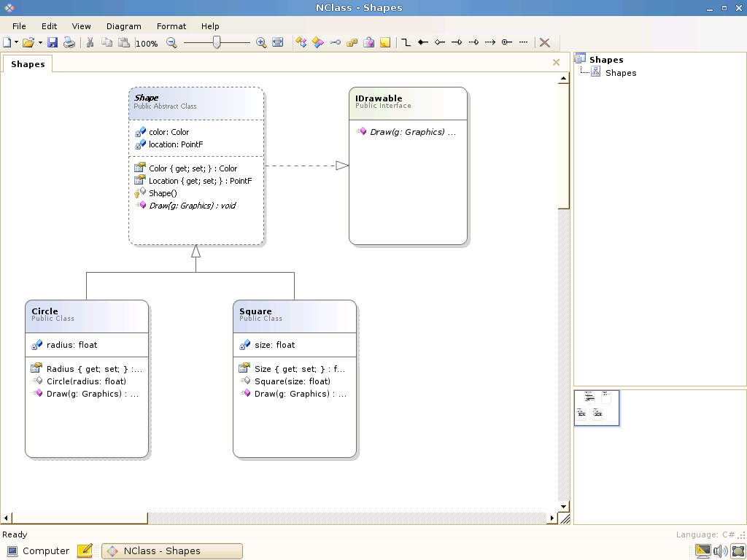Click the Computer taskbar launcher
Screen dimensions: 747x560
39,551
